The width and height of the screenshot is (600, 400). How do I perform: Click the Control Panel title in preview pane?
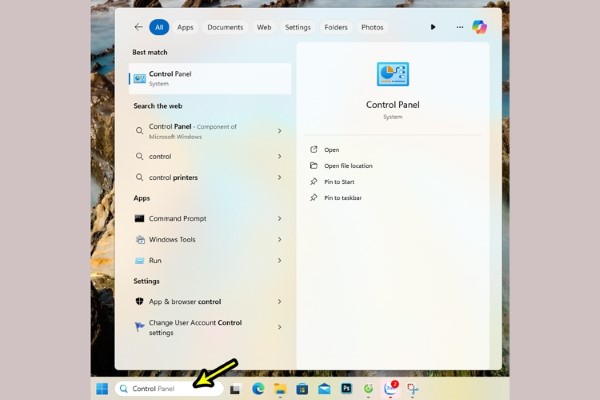(x=393, y=105)
